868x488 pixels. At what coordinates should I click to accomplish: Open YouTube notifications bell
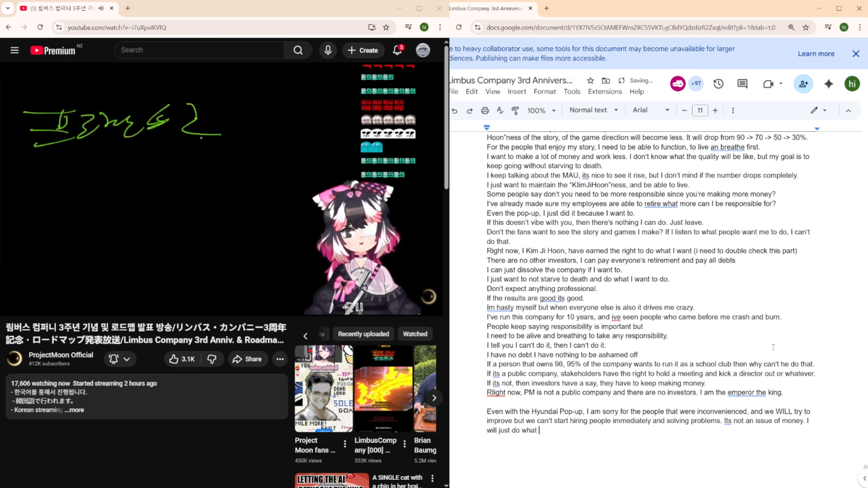397,51
